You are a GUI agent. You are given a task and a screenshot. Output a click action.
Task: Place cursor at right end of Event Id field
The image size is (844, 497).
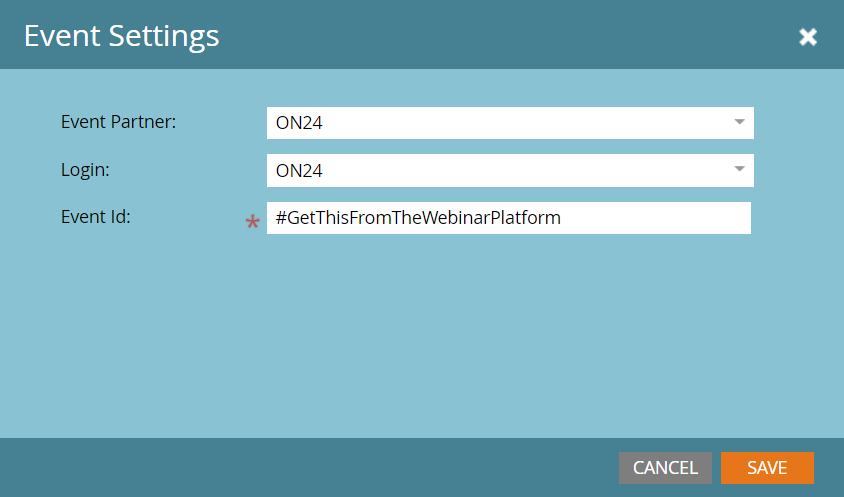pyautogui.click(x=742, y=218)
